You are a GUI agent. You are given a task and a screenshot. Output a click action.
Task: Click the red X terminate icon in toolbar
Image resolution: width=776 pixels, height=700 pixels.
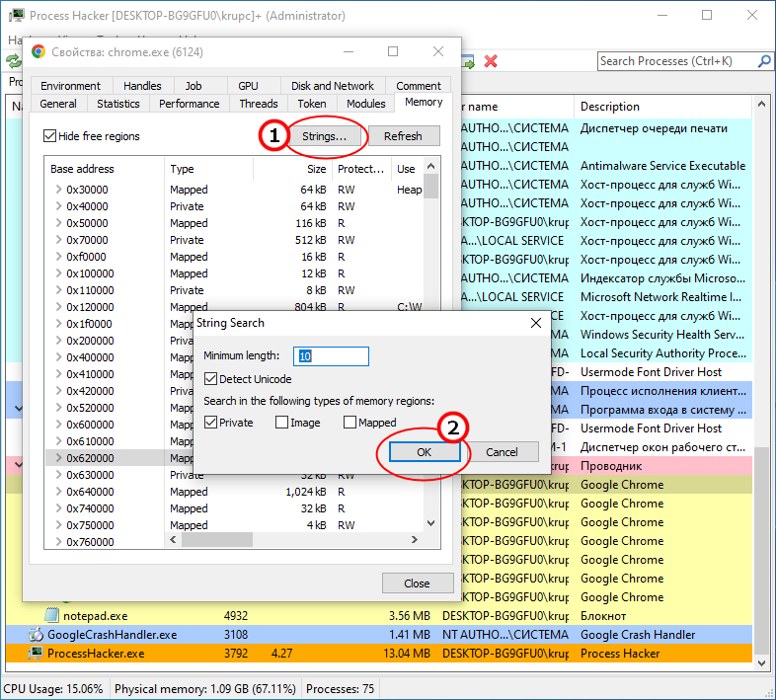[x=491, y=61]
